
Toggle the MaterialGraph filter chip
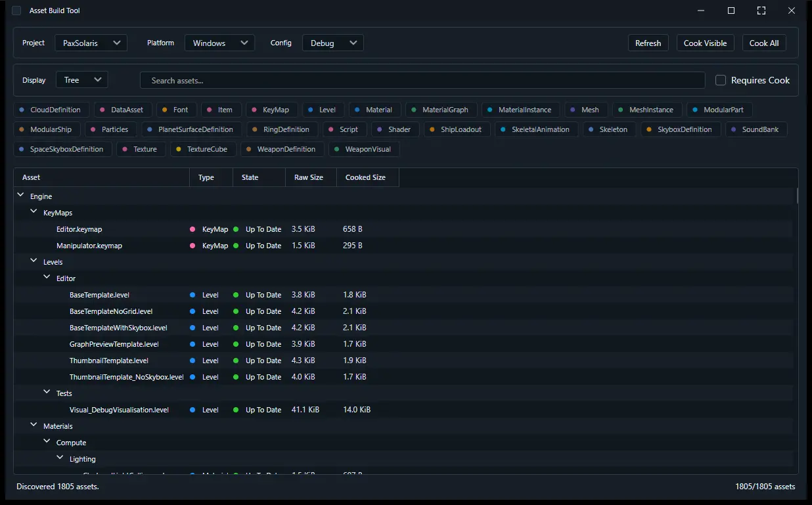[x=441, y=110]
